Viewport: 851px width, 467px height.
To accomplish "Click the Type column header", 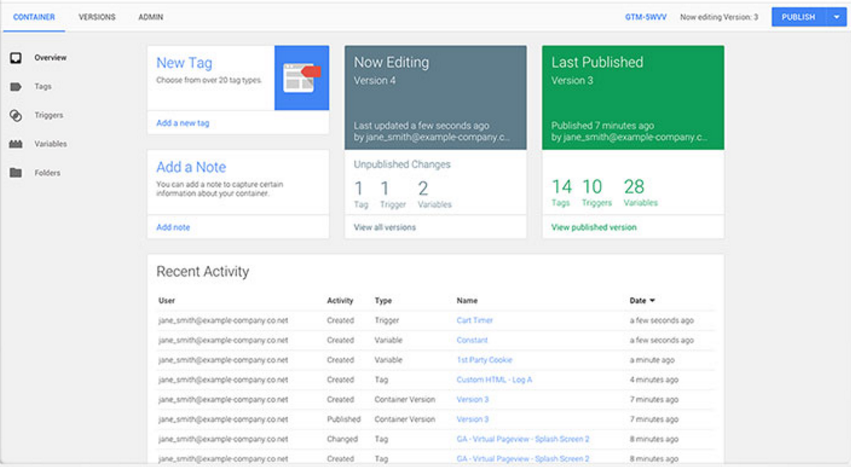I will [383, 300].
